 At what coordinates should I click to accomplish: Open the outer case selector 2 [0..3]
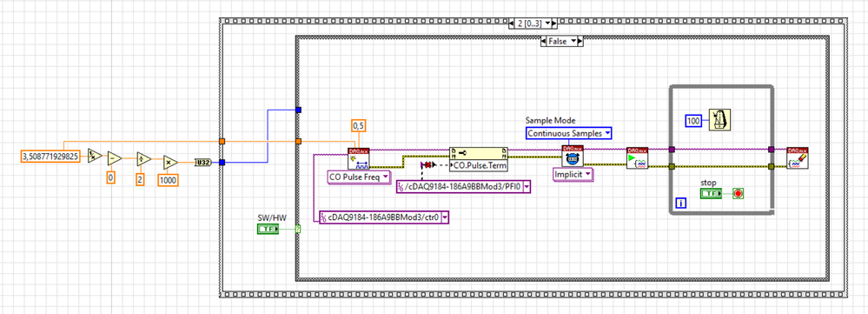[533, 23]
